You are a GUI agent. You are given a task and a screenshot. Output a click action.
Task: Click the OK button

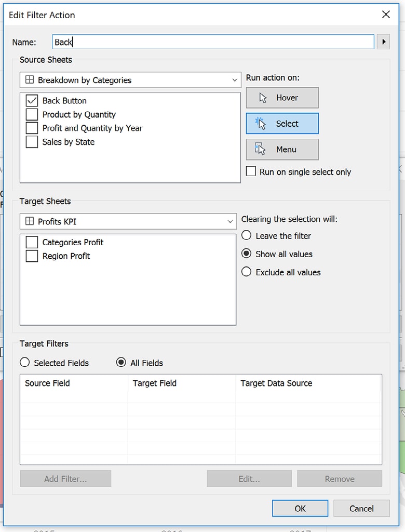click(x=300, y=508)
